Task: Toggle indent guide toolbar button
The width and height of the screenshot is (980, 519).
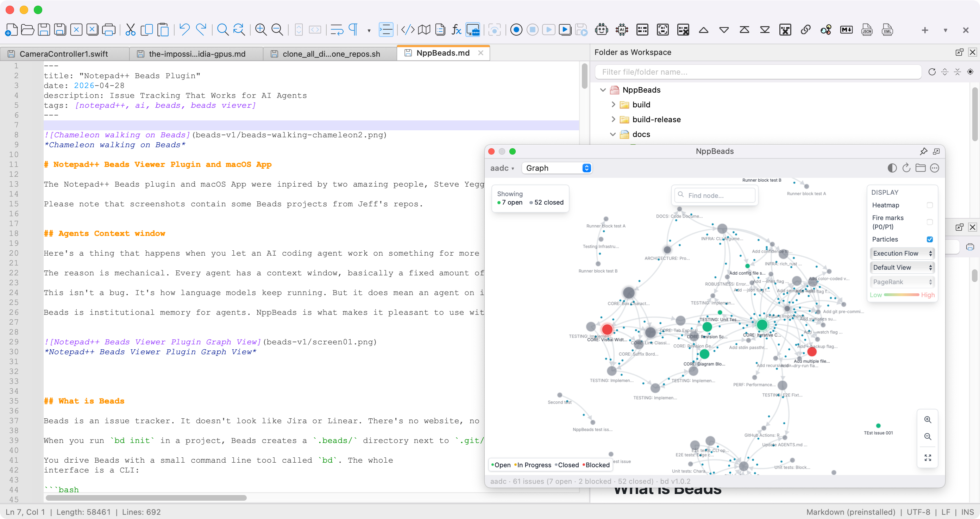Action: click(386, 30)
